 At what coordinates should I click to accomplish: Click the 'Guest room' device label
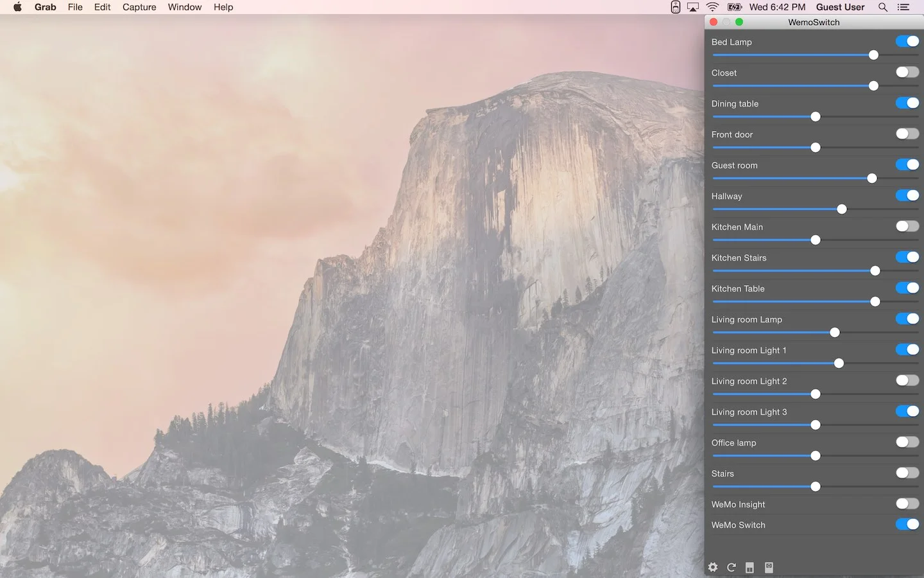click(x=734, y=165)
